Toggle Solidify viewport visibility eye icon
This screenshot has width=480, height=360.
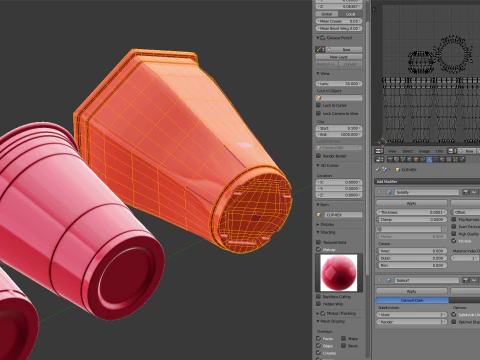(474, 192)
